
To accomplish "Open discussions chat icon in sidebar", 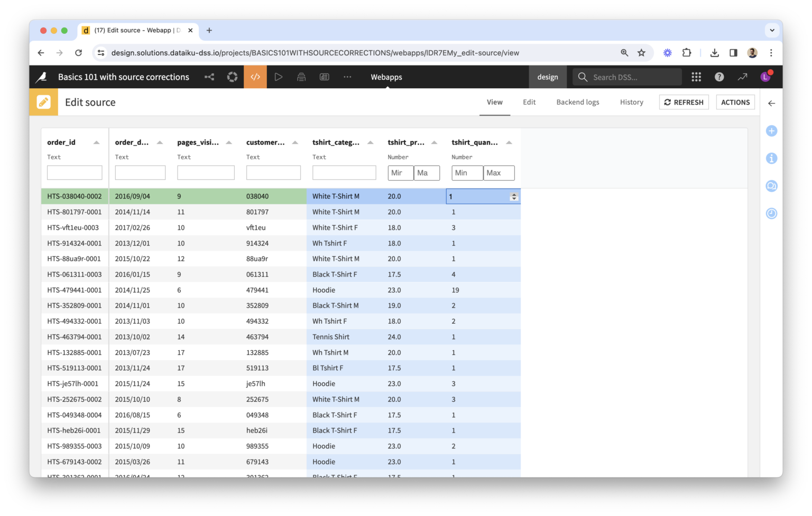I will tap(771, 186).
